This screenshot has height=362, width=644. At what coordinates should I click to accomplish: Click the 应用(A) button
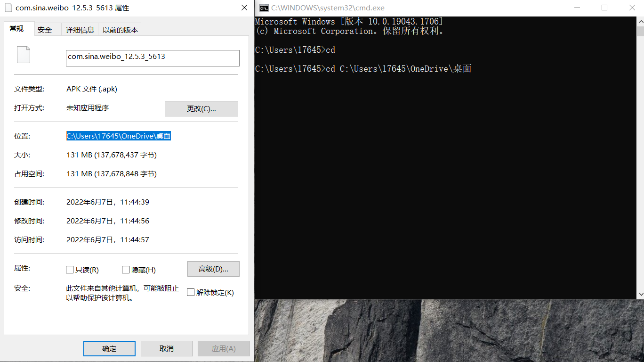224,348
